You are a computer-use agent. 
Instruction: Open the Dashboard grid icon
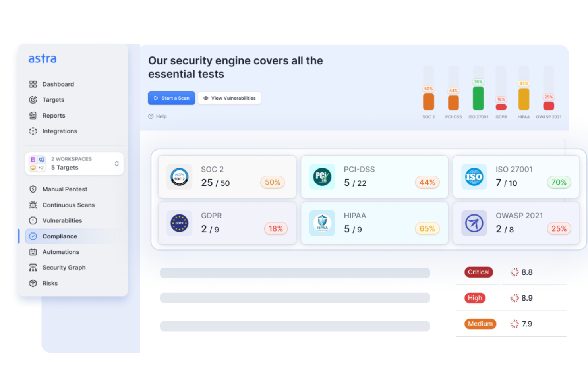(x=33, y=84)
